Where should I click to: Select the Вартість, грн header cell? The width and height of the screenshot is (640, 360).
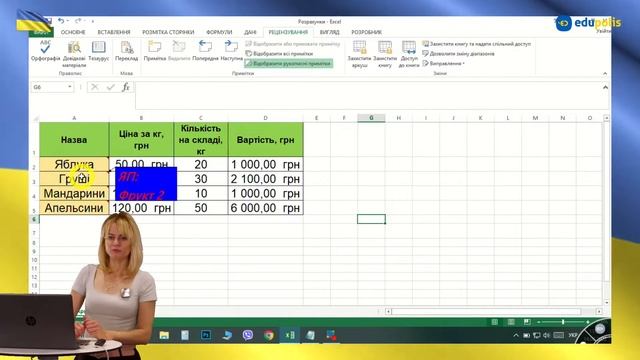265,140
